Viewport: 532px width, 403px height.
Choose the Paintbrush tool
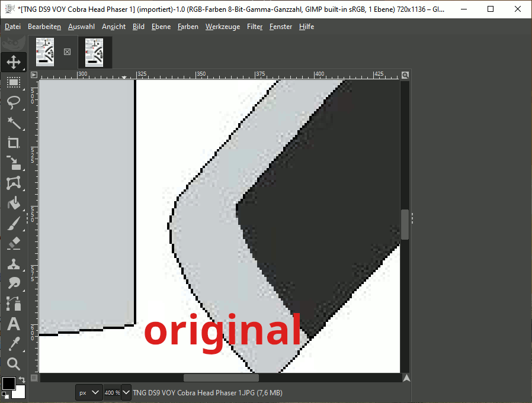(13, 223)
